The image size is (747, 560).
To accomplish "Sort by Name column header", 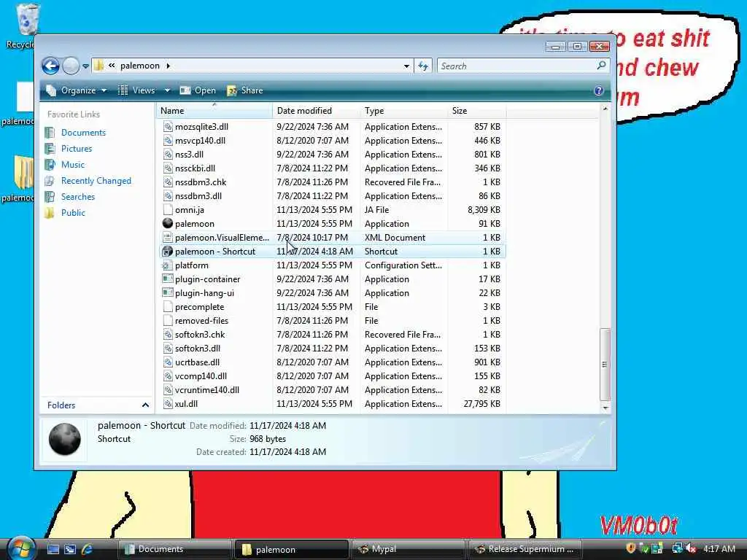I will coord(214,111).
